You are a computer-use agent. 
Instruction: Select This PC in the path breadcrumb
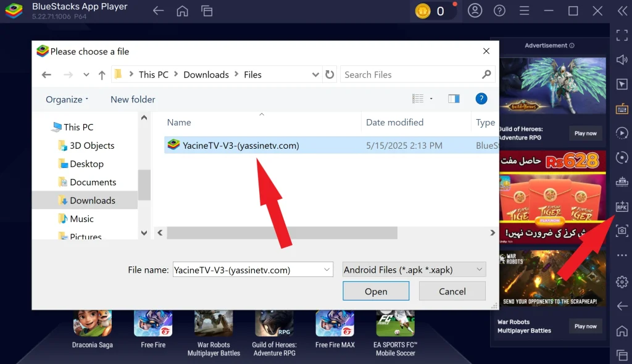[x=153, y=75]
